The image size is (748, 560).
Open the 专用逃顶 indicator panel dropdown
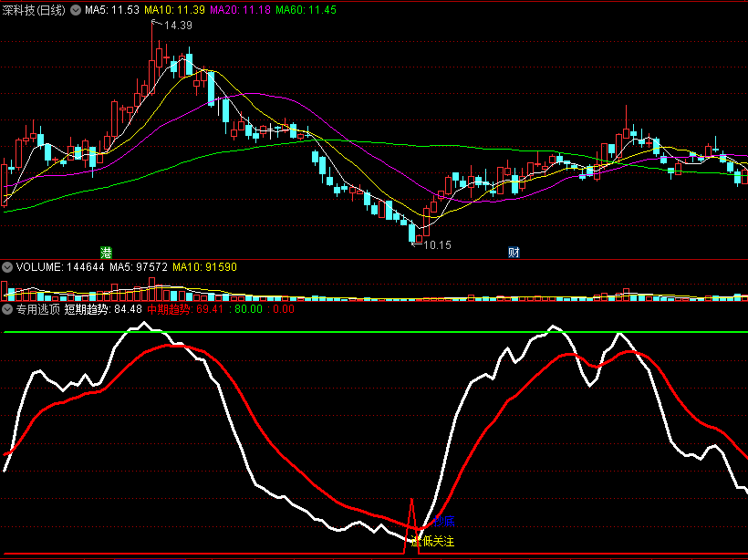[x=7, y=309]
